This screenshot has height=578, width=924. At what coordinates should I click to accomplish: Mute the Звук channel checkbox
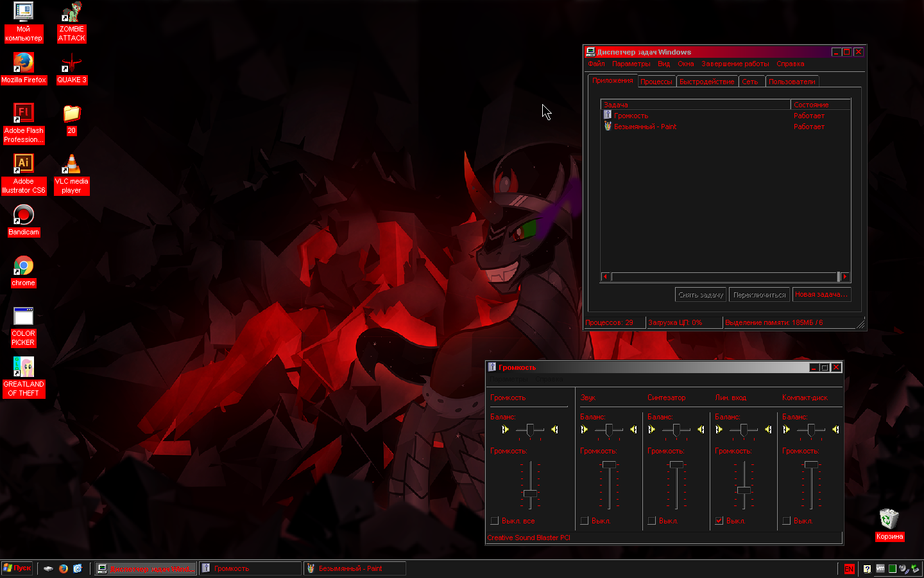[x=584, y=521]
